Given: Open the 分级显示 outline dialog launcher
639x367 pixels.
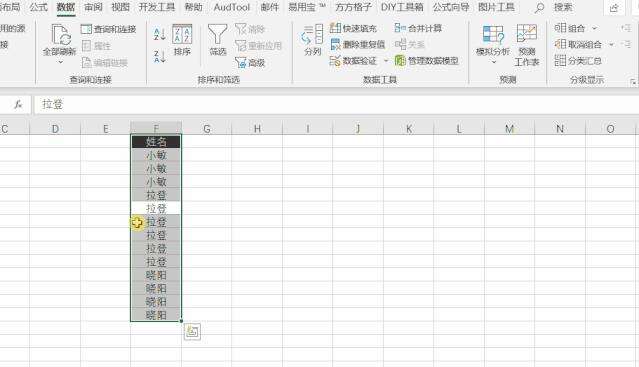Looking at the screenshot, I should (632, 82).
